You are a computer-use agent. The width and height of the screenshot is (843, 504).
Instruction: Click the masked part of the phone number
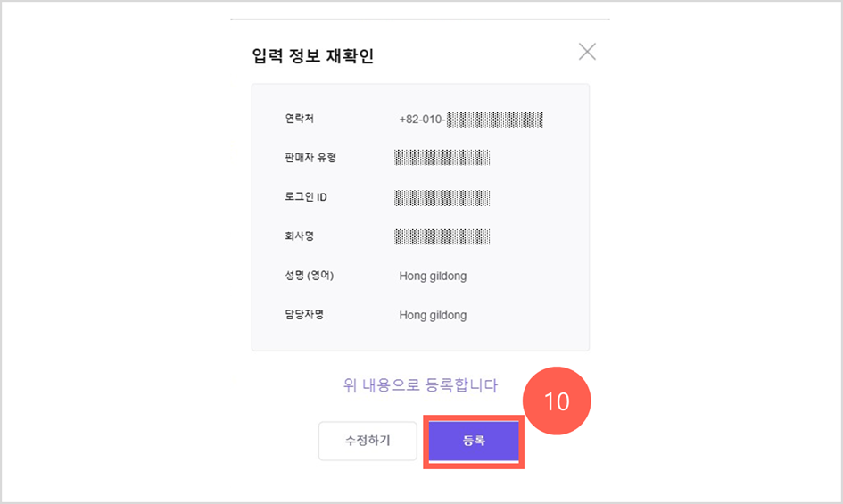(495, 119)
